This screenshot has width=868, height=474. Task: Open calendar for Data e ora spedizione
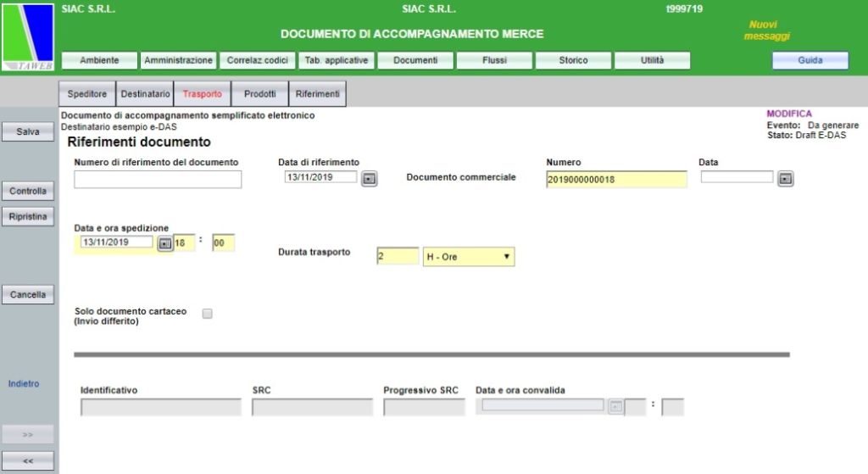point(164,243)
